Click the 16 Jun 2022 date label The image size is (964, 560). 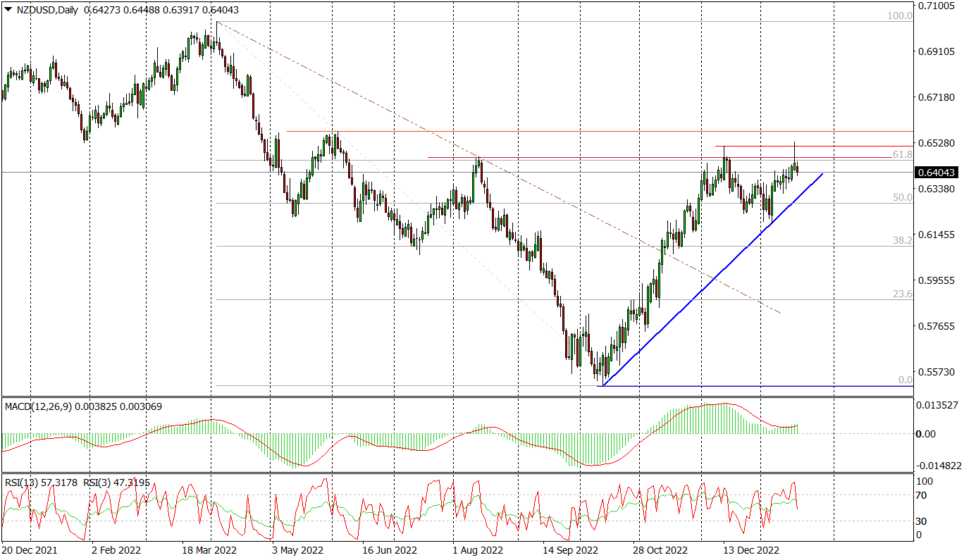coord(389,549)
